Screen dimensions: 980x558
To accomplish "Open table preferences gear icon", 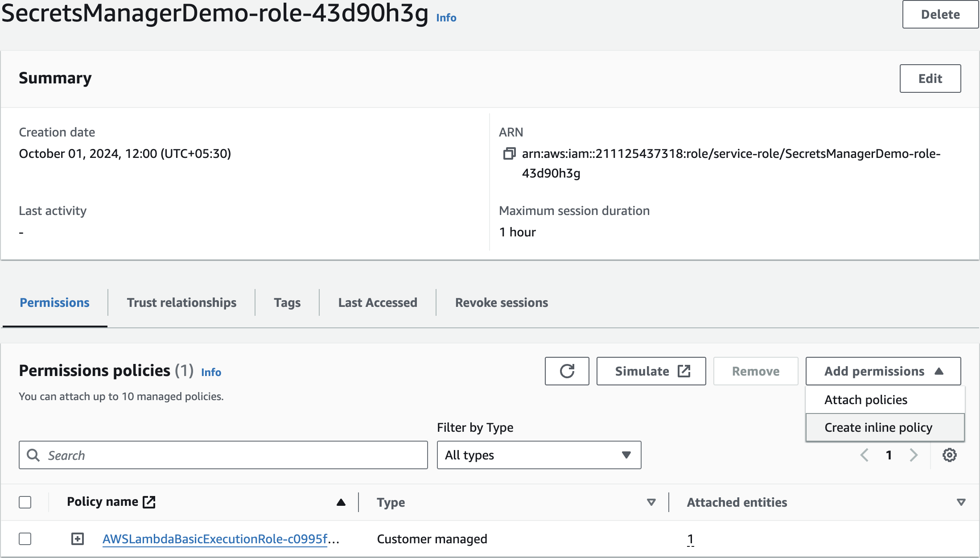I will pyautogui.click(x=949, y=455).
